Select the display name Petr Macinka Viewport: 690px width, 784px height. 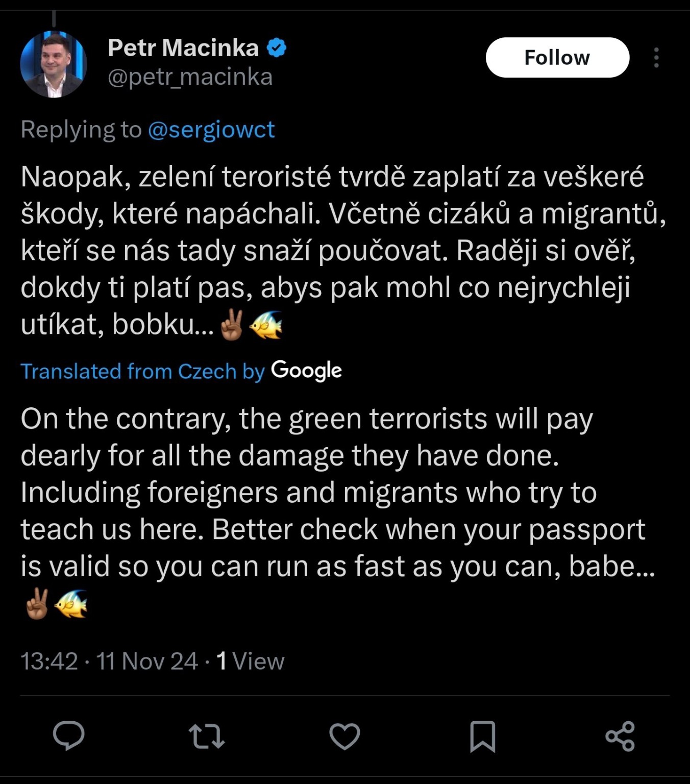click(x=184, y=47)
